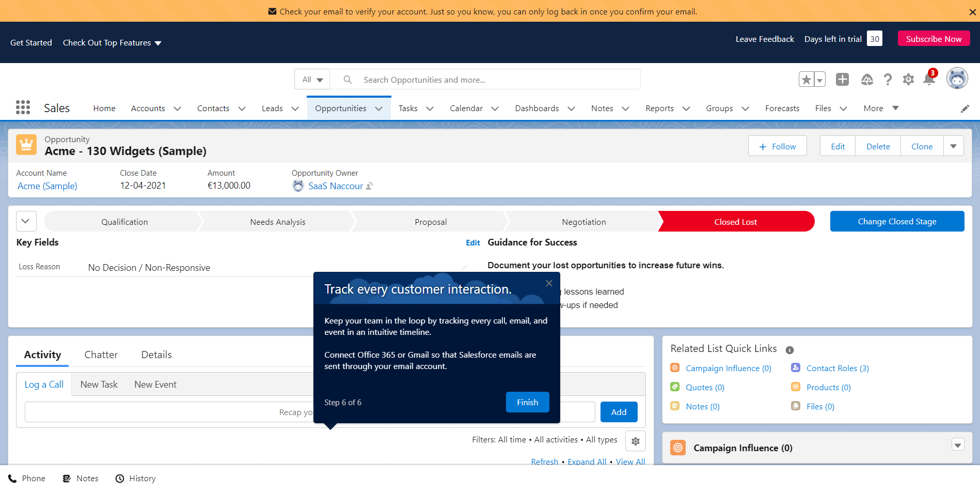980x491 pixels.
Task: Open the Campaign Influence card actions dropdown
Action: pos(958,445)
